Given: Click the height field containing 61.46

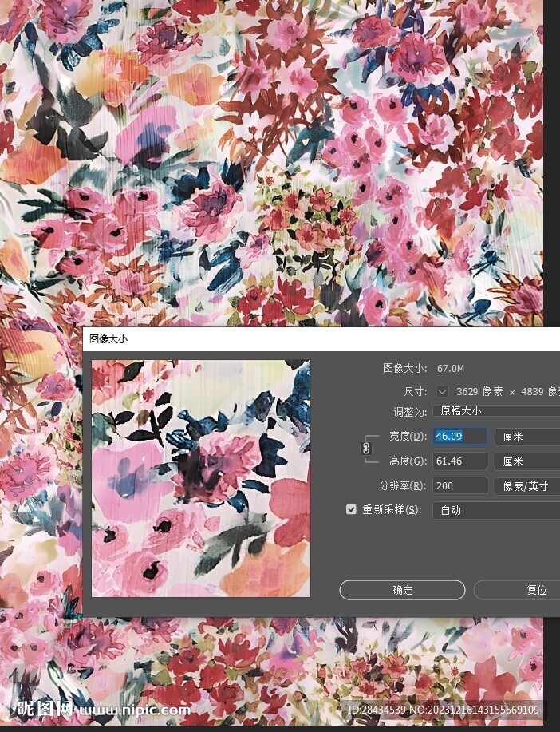Looking at the screenshot, I should click(459, 461).
